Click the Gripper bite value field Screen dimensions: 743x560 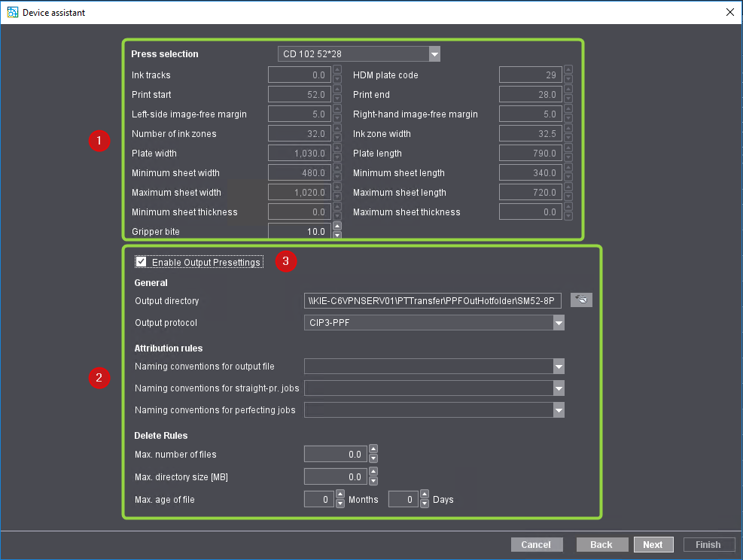point(299,232)
